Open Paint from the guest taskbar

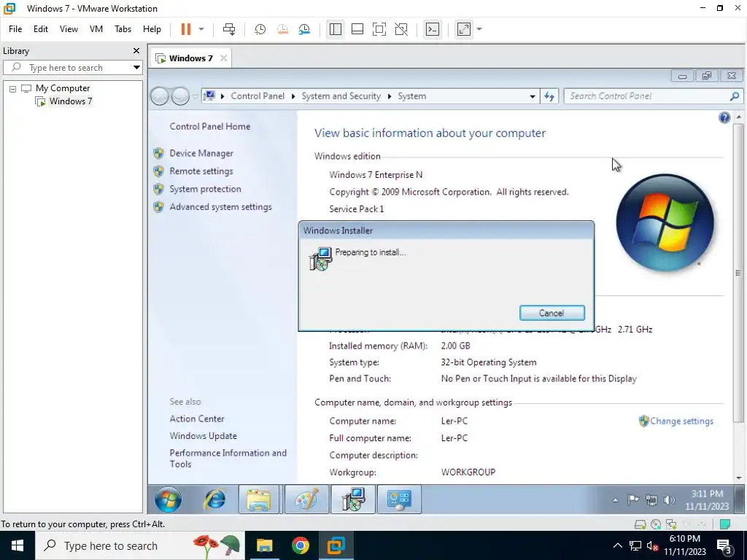coord(306,500)
